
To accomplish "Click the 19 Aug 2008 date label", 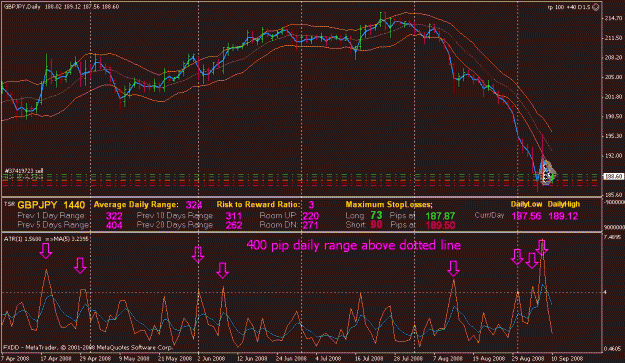I will pyautogui.click(x=489, y=358).
